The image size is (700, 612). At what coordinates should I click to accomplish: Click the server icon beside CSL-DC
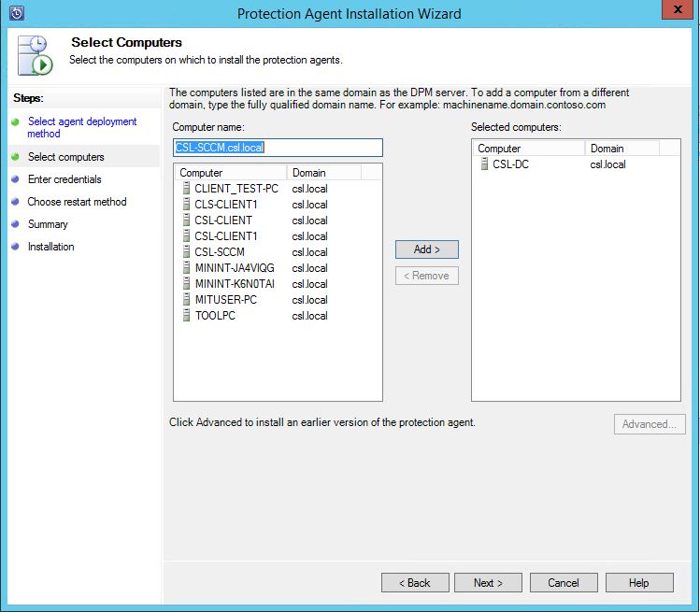click(484, 164)
